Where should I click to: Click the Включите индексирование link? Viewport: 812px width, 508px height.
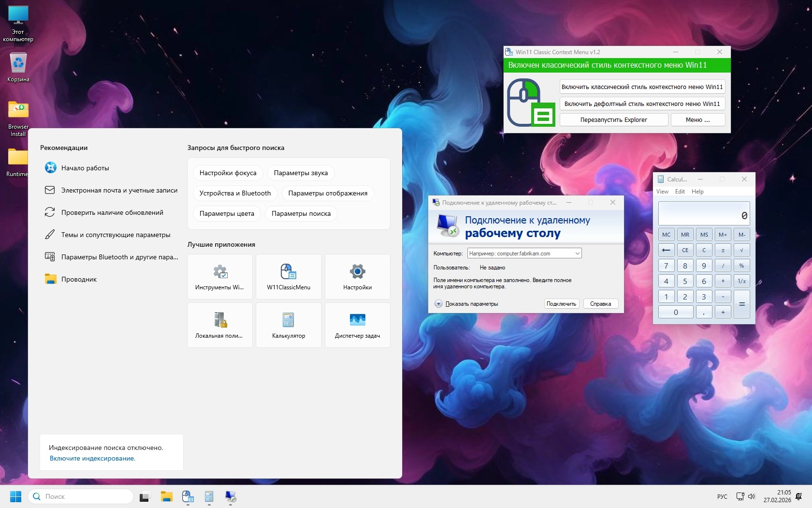pyautogui.click(x=92, y=458)
